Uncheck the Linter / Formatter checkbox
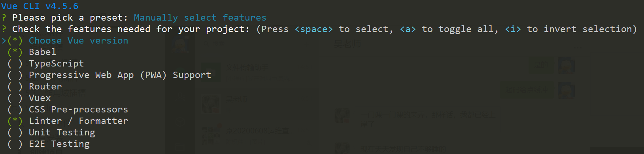Screen dimensions: 644x154 [15, 121]
